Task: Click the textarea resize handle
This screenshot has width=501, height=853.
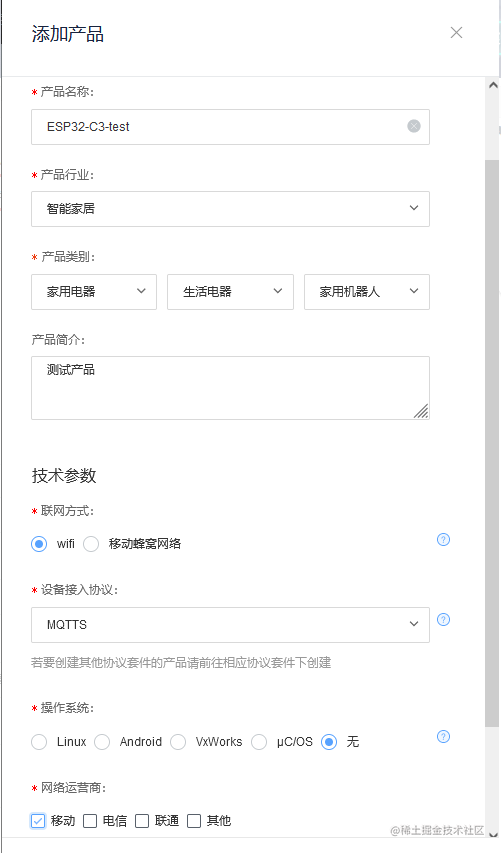Action: coord(421,411)
